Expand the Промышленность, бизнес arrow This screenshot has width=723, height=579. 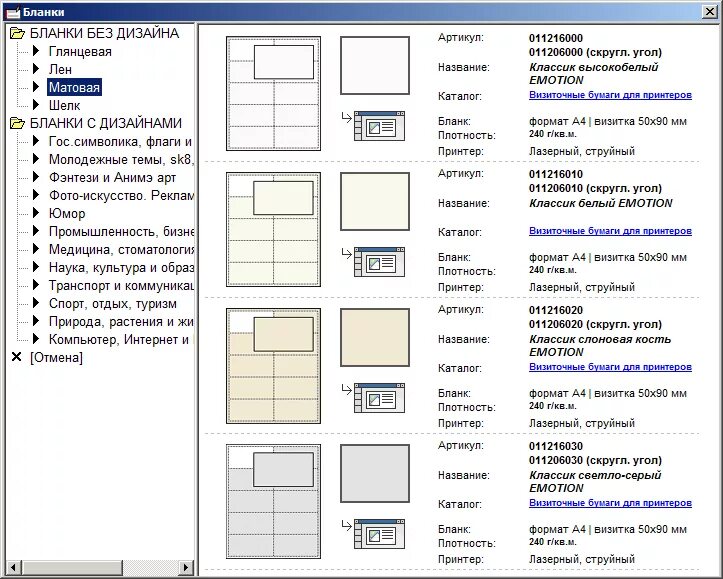pos(36,231)
